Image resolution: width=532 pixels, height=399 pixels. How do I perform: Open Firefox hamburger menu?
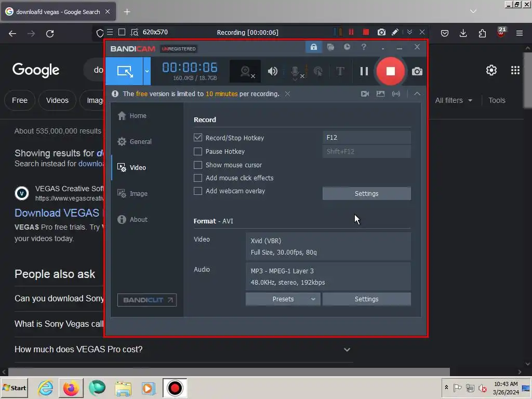pyautogui.click(x=520, y=33)
